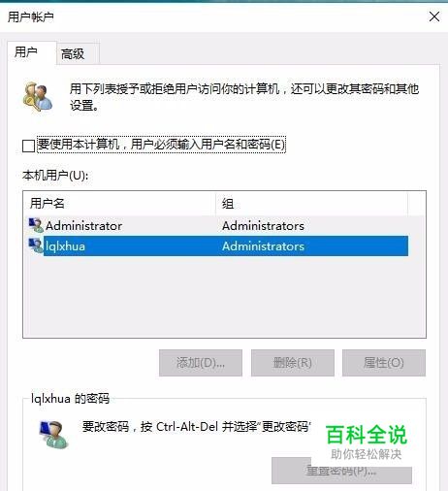Click the user accounts keys icon
Image resolution: width=448 pixels, height=491 pixels.
37,96
